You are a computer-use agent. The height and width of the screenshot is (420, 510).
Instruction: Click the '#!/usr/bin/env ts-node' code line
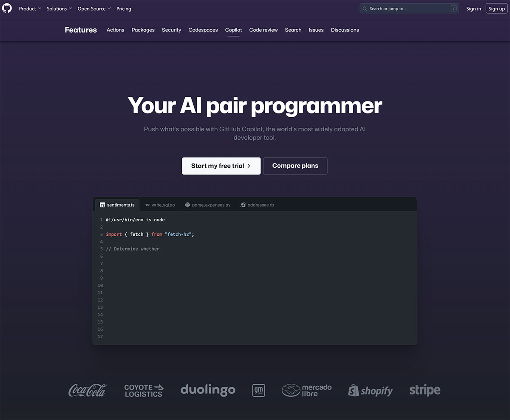click(135, 220)
